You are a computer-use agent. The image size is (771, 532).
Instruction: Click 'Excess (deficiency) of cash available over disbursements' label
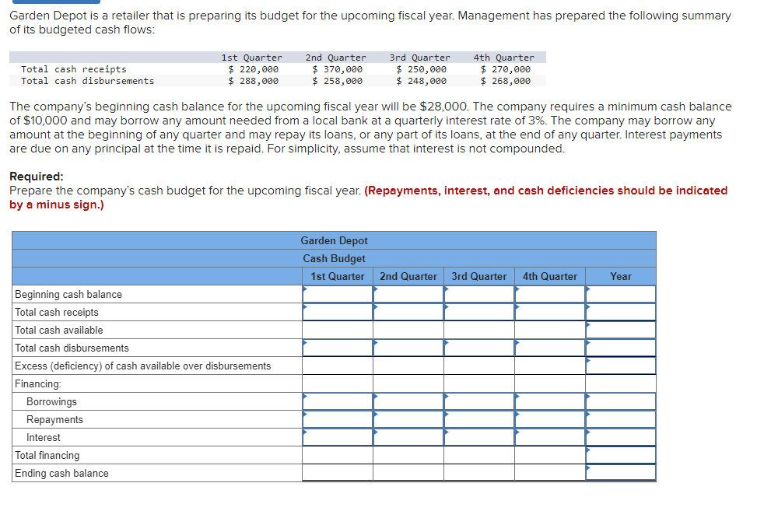[142, 366]
